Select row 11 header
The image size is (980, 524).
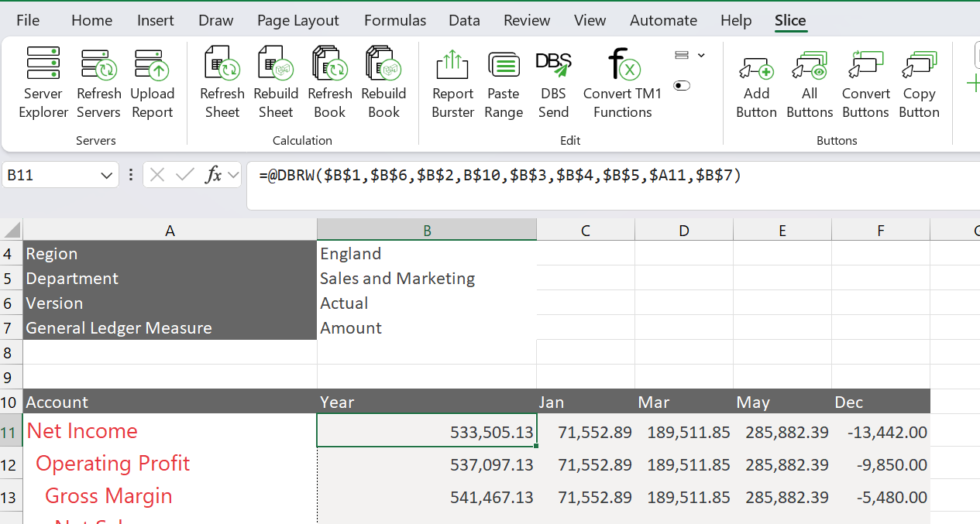[11, 431]
